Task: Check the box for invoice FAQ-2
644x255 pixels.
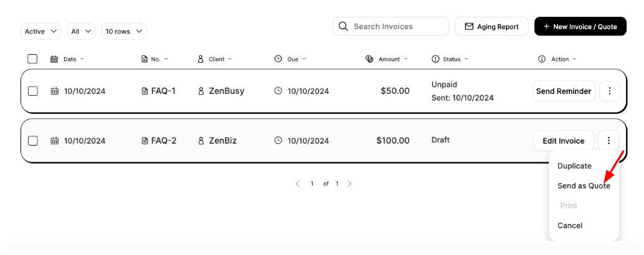Action: pyautogui.click(x=33, y=141)
